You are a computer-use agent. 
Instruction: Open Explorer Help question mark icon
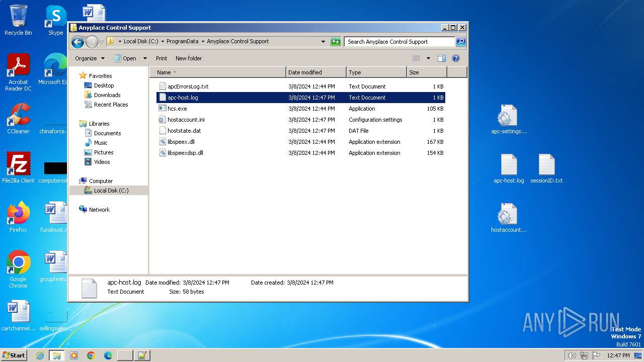click(x=456, y=58)
